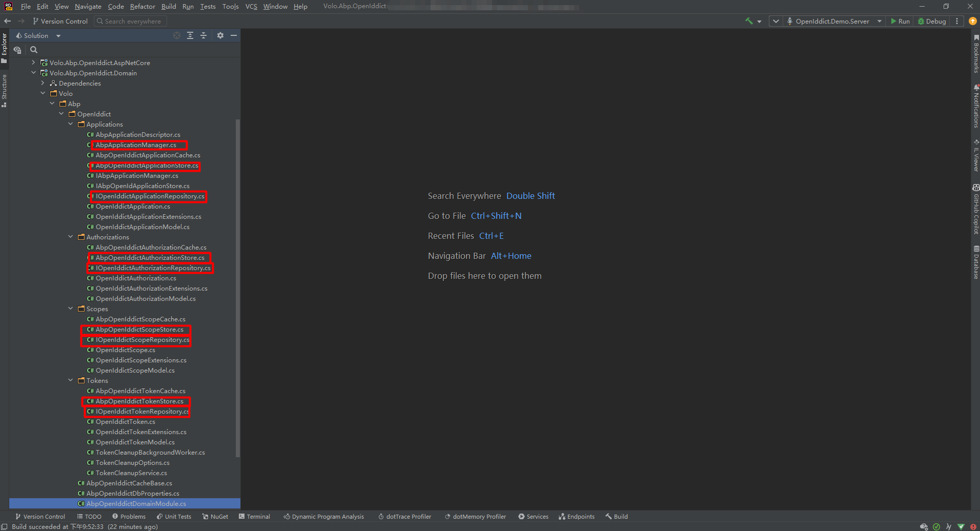980x531 pixels.
Task: Open the OpenIddict.Demo.Server run configuration dropdown
Action: pyautogui.click(x=834, y=21)
